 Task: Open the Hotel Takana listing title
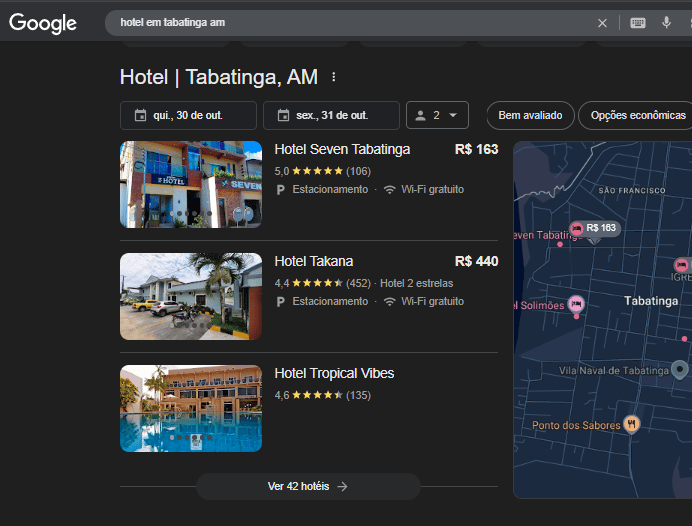[314, 262]
